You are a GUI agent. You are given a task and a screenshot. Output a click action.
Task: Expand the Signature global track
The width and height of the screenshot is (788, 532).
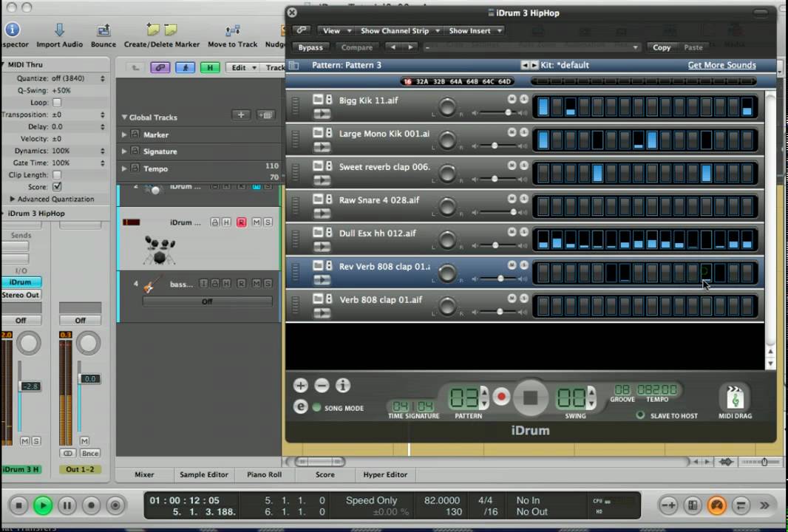click(x=124, y=151)
